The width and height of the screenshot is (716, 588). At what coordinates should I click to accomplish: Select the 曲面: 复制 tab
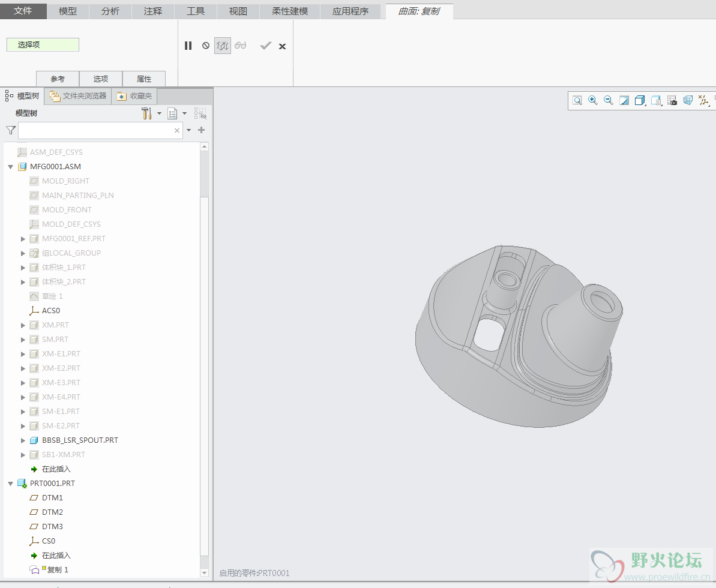[x=419, y=11]
